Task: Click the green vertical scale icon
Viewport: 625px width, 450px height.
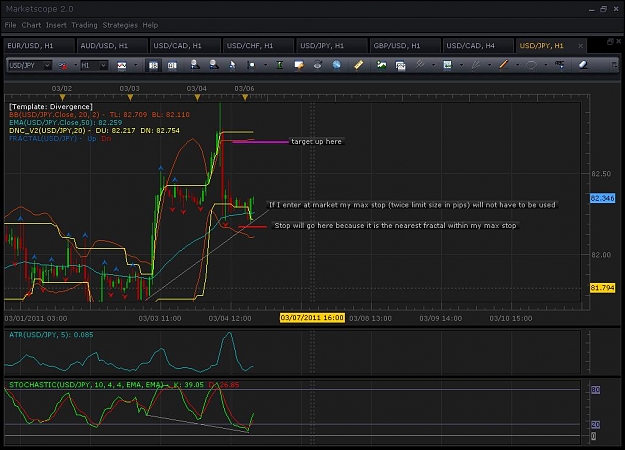Action: tap(280, 65)
